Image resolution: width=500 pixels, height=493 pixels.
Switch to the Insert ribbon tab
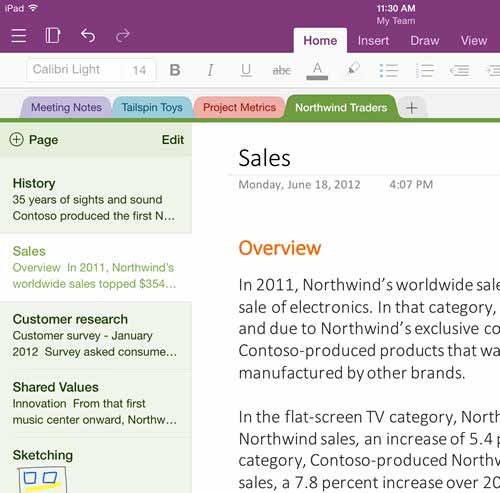click(x=373, y=41)
